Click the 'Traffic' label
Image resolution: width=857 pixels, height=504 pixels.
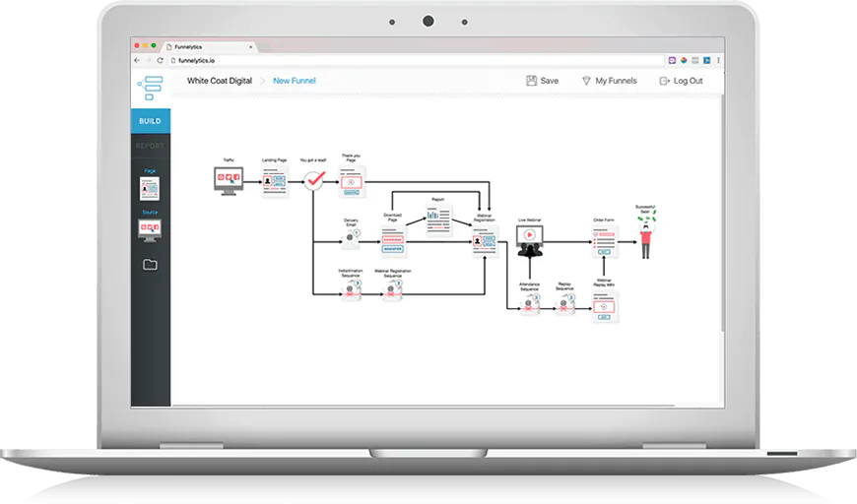tap(229, 160)
